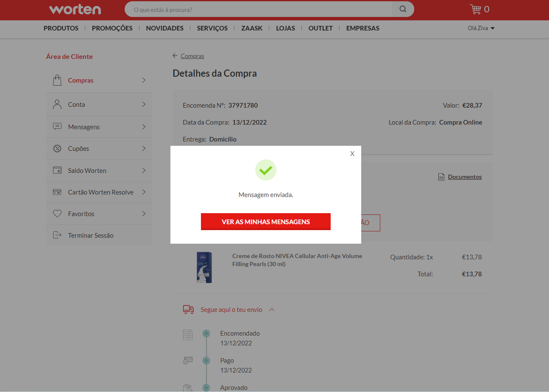Expand the Saldo Worten chevron
The width and height of the screenshot is (549, 392).
tap(144, 170)
